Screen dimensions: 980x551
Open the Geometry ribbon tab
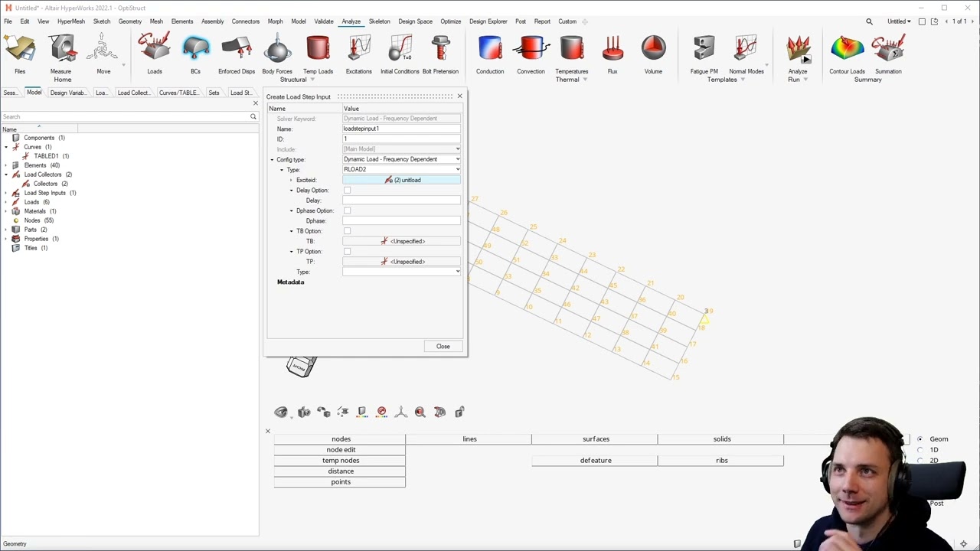(x=130, y=21)
